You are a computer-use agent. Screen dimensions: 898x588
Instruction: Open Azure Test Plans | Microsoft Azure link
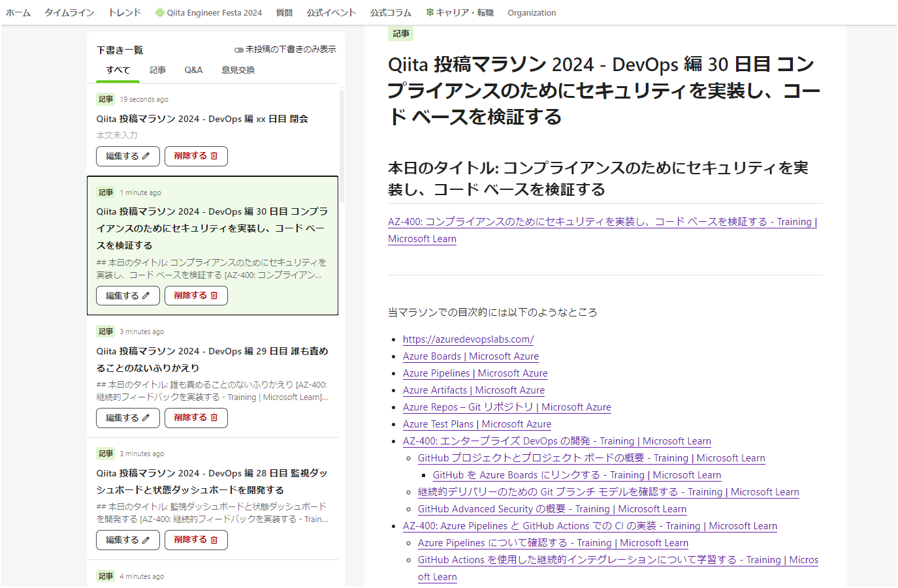[477, 424]
